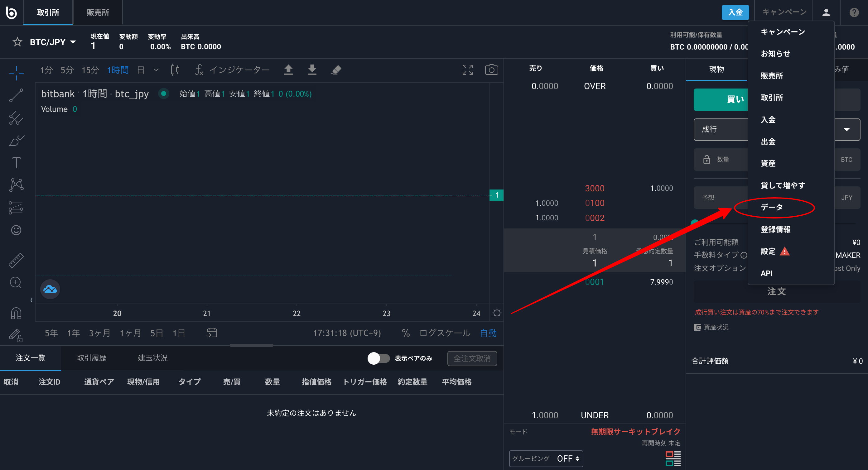Select the ruler measure tool
Image resolution: width=868 pixels, height=470 pixels.
point(16,260)
